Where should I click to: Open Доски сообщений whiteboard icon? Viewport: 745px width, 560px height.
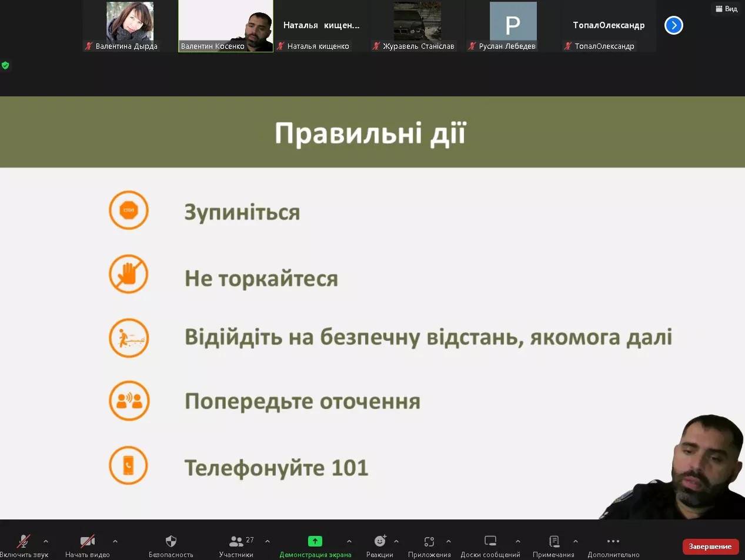pos(490,541)
